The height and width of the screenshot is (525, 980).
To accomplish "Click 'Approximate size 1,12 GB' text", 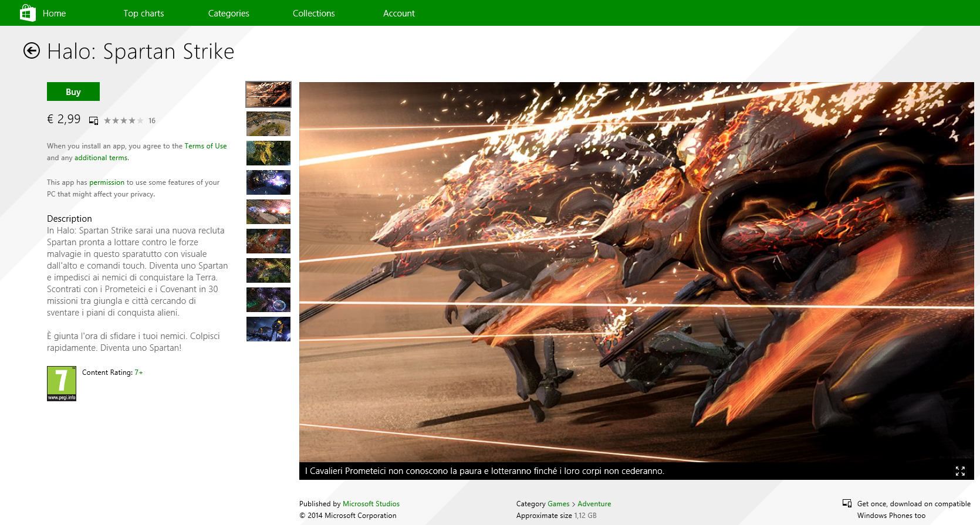I will 556,516.
